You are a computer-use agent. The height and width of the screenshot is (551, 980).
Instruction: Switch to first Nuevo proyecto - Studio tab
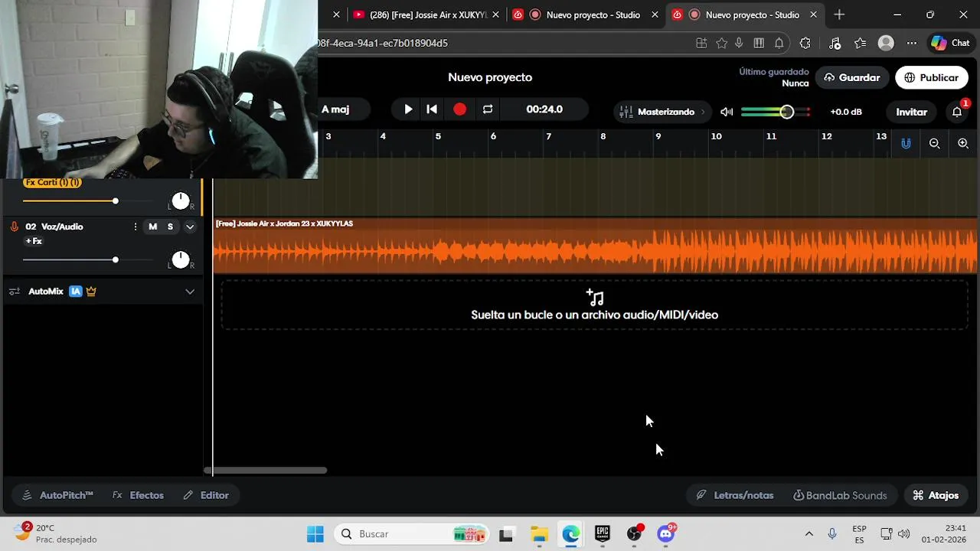(586, 15)
